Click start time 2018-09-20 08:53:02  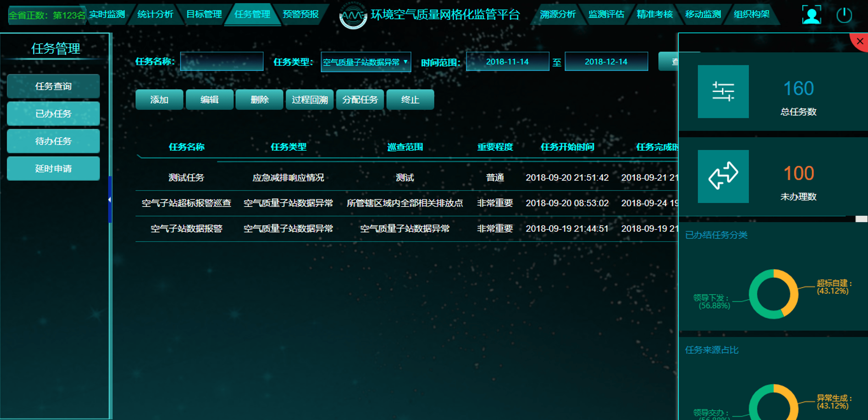tap(567, 203)
